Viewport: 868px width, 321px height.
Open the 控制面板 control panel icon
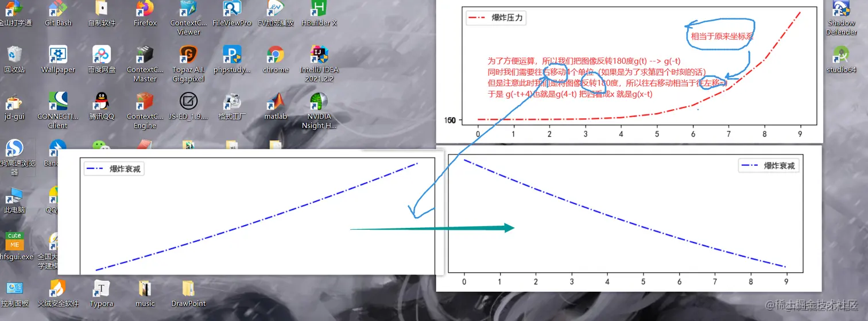click(14, 292)
